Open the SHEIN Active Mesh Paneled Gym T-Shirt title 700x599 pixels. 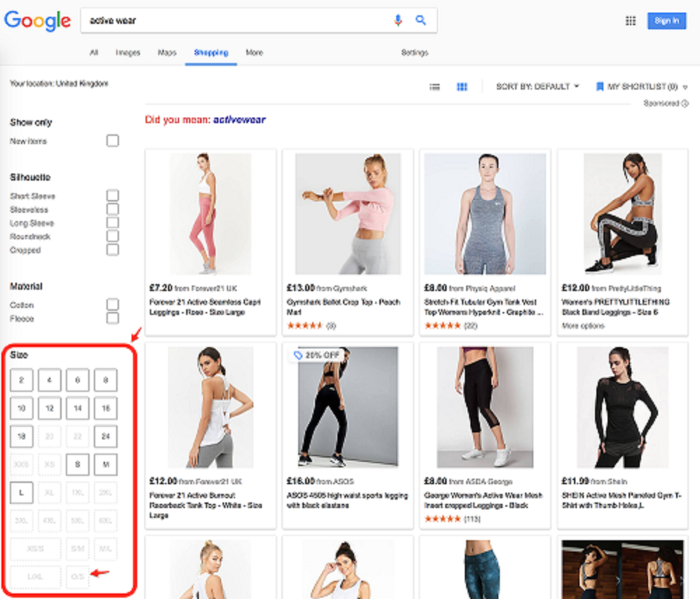[x=622, y=500]
